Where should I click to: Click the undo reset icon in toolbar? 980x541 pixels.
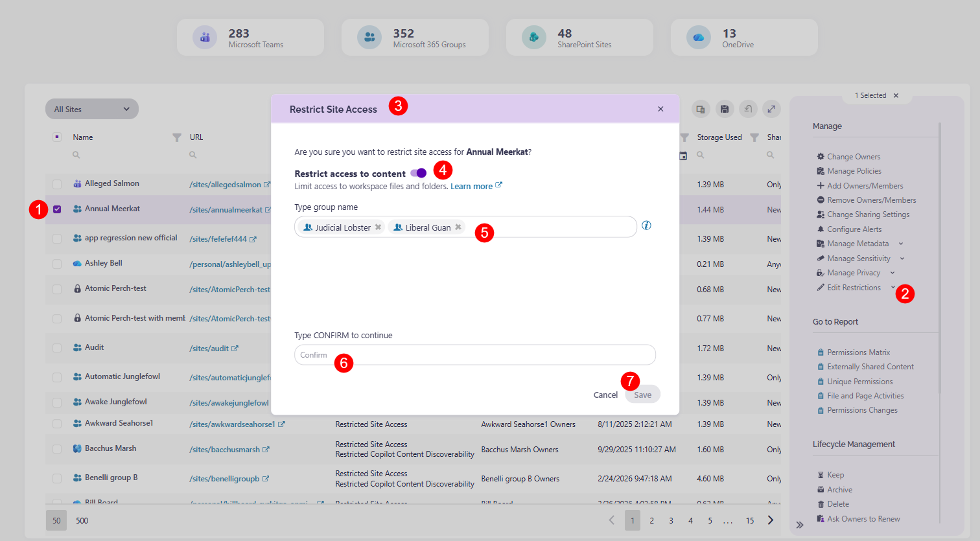coord(748,109)
